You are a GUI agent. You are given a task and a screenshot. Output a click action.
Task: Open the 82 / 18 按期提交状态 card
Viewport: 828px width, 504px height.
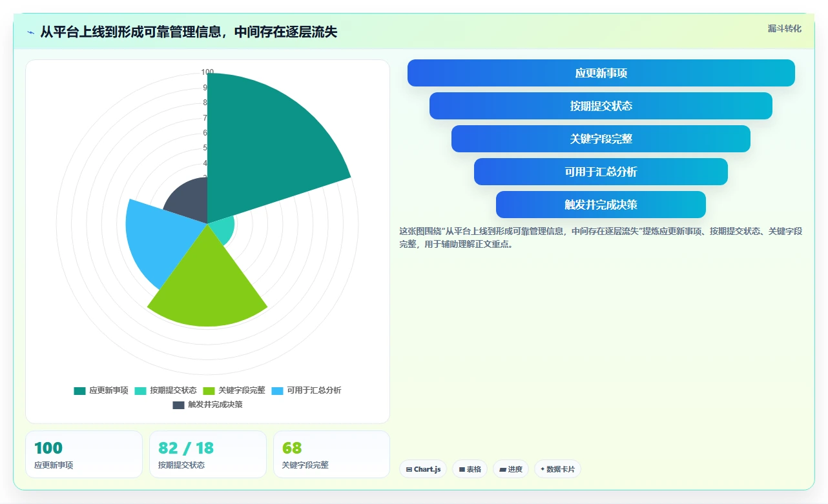208,454
